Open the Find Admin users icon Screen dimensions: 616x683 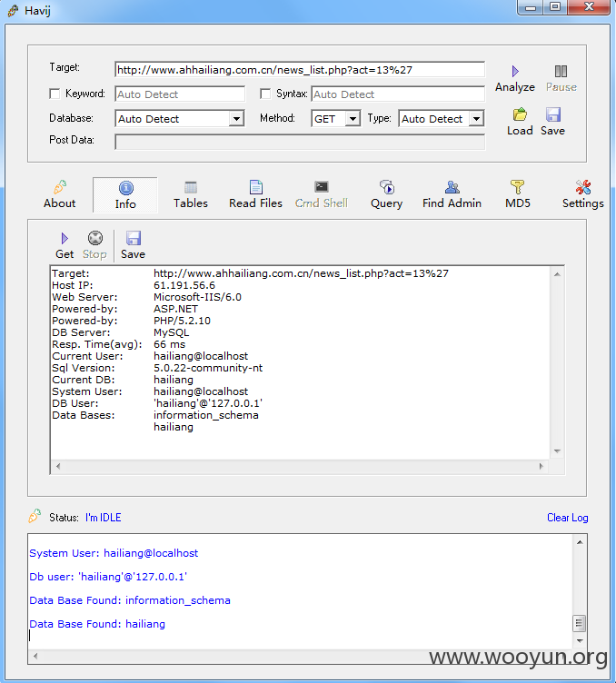tap(452, 187)
